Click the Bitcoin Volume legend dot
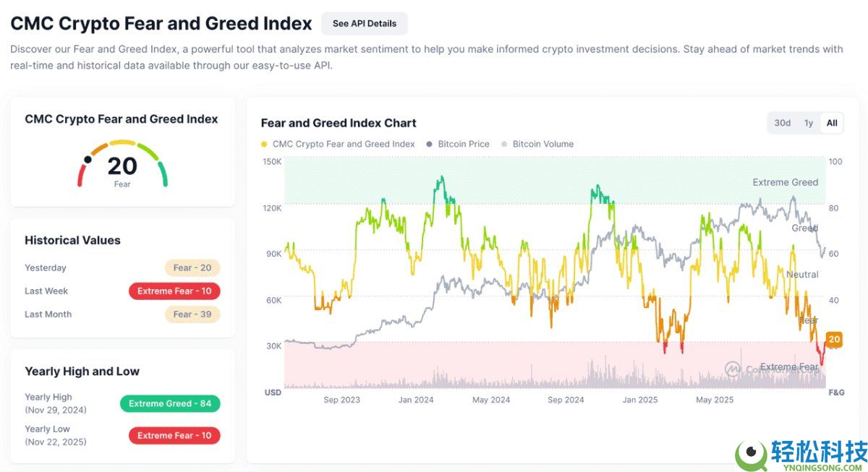Screen dimensions: 868x472 click(504, 144)
